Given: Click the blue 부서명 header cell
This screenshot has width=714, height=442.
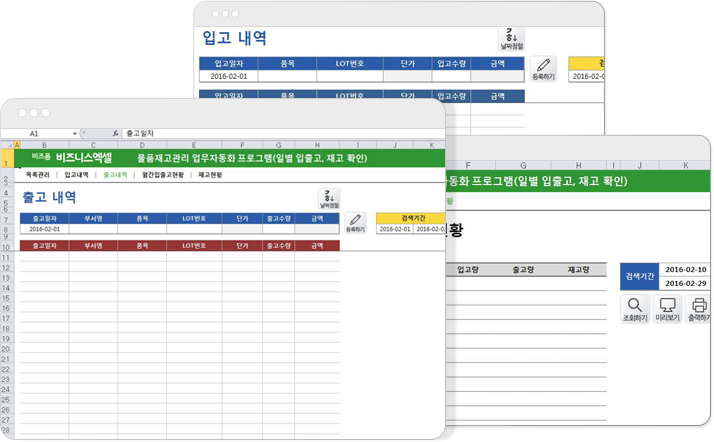Looking at the screenshot, I should point(93,218).
